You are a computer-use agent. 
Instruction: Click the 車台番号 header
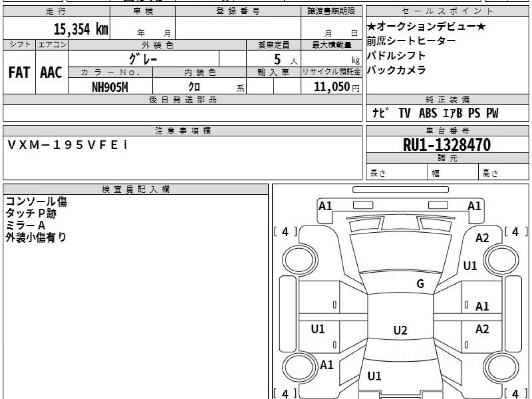448,131
